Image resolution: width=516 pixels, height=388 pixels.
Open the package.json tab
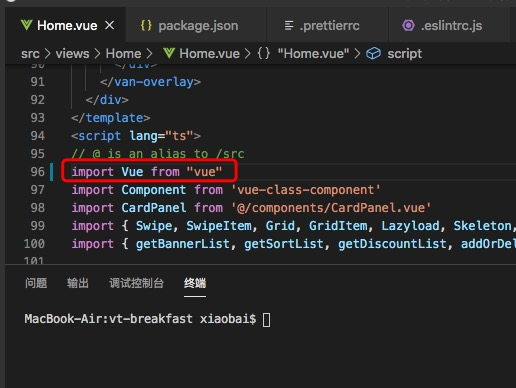pos(196,25)
